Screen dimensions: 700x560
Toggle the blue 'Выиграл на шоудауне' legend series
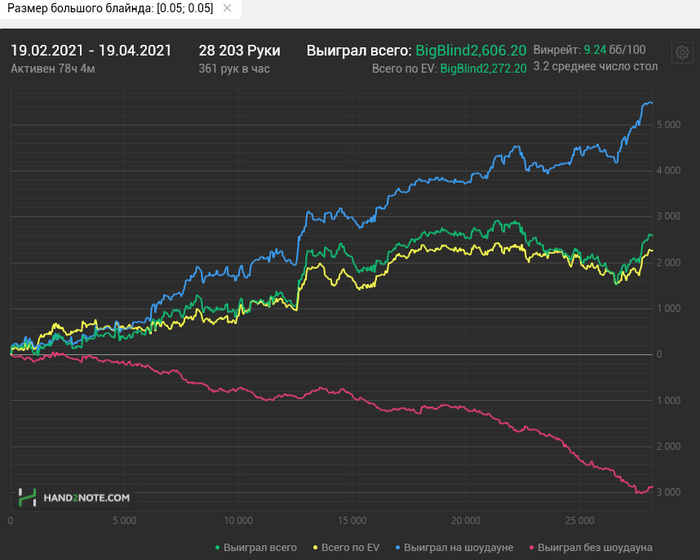(x=454, y=547)
